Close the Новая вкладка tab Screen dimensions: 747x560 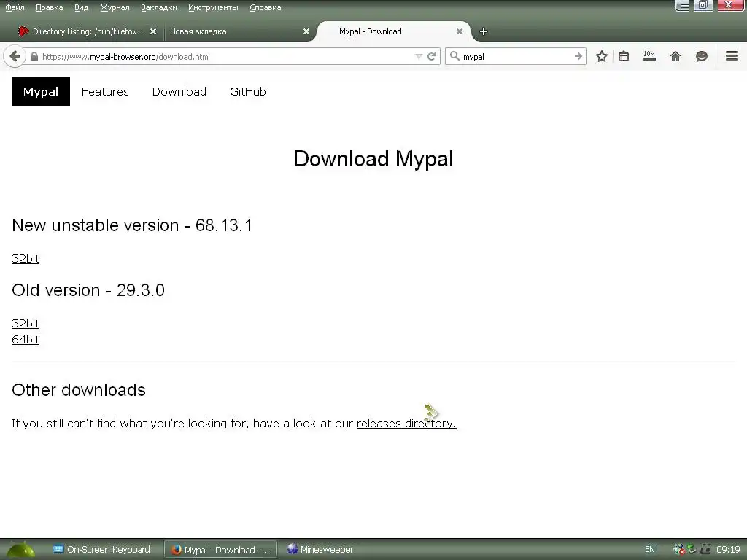coord(306,31)
